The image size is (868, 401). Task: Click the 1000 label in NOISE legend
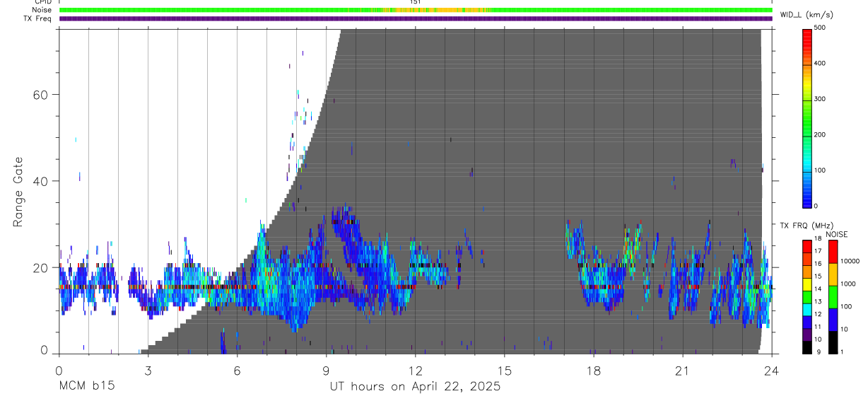(x=848, y=284)
